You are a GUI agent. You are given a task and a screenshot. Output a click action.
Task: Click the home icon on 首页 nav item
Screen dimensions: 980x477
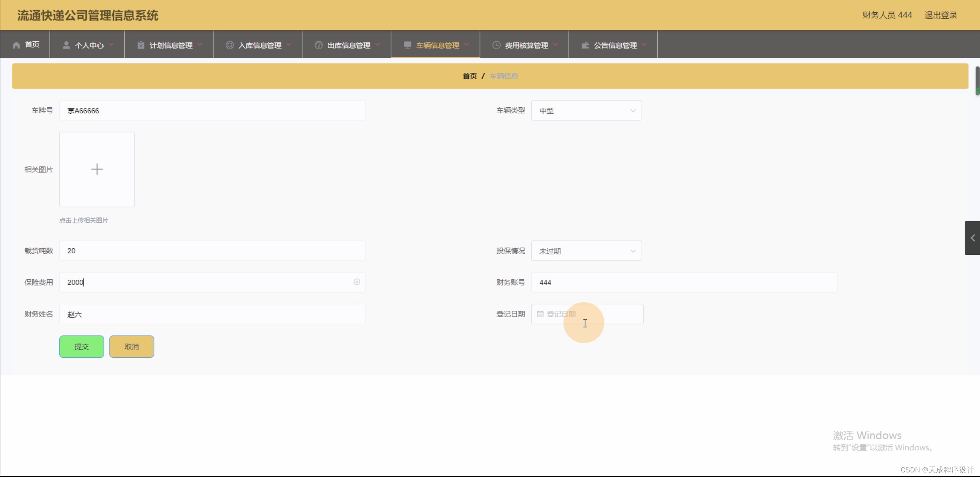(15, 44)
